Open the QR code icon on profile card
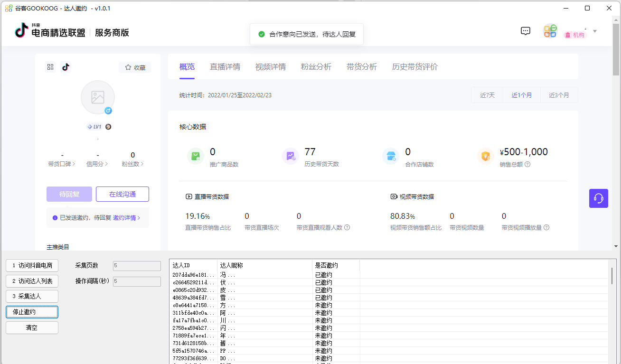 click(x=50, y=67)
